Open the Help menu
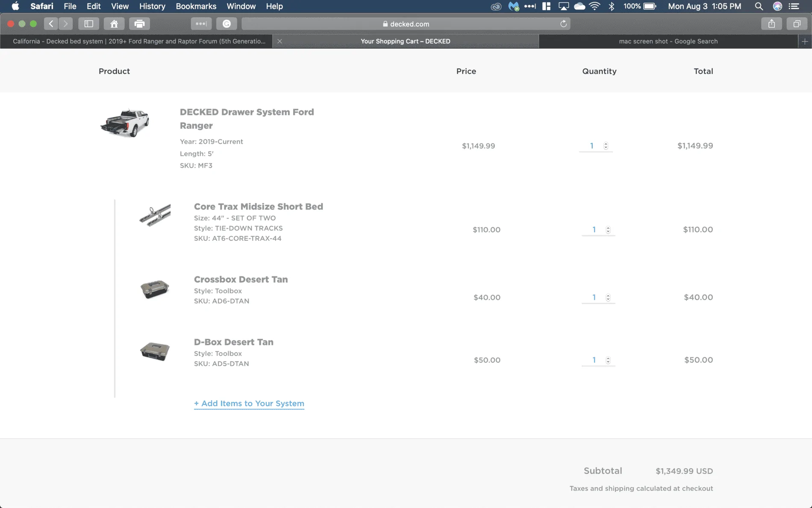 pos(274,6)
